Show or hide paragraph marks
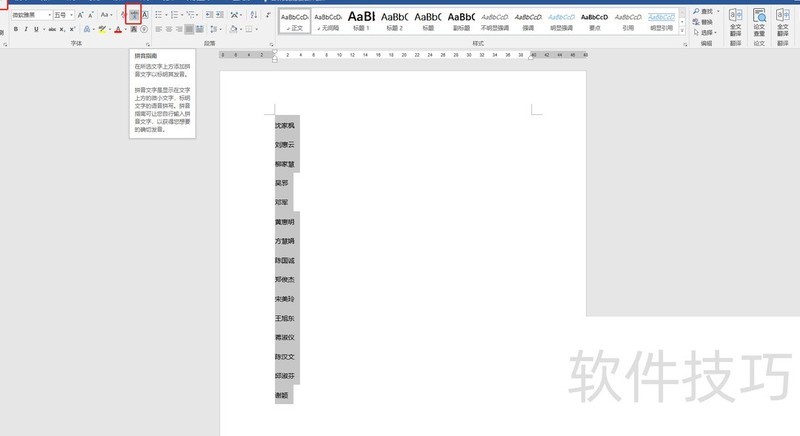 click(268, 15)
